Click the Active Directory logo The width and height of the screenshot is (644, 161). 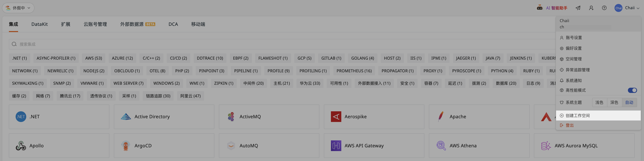(x=126, y=117)
